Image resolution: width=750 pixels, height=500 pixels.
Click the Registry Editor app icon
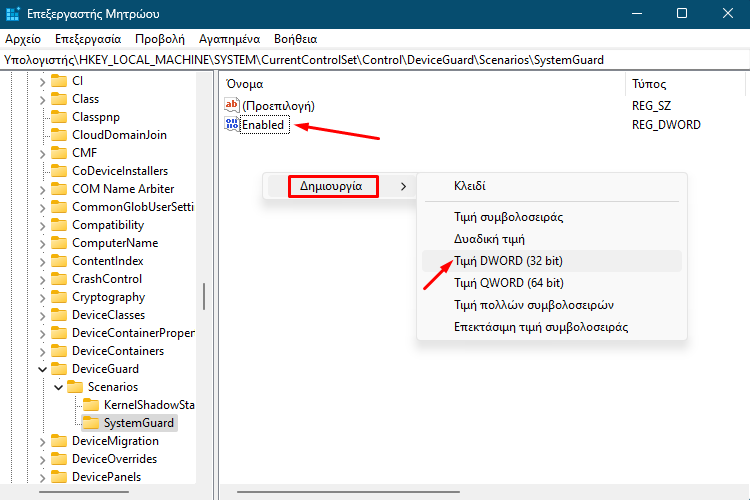point(12,14)
